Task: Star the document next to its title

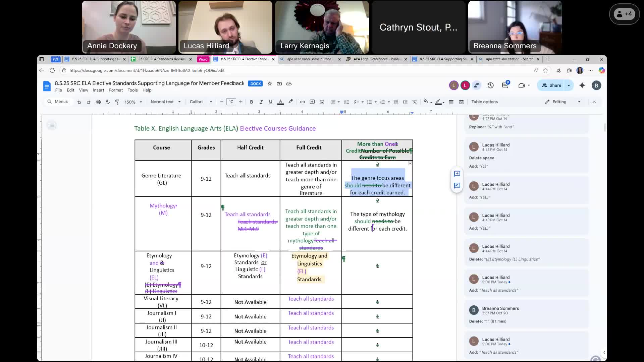Action: coord(270,83)
